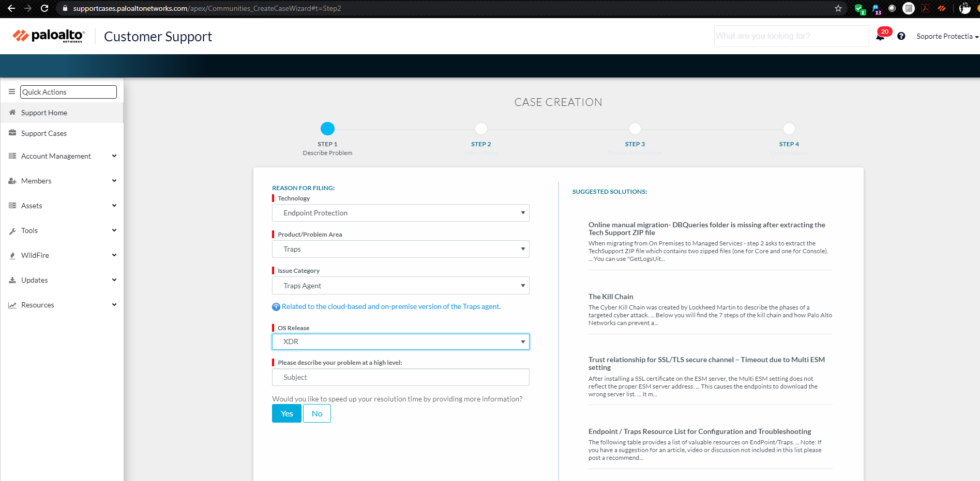This screenshot has width=980, height=481.
Task: Click the Tools wrench icon
Action: [x=12, y=231]
